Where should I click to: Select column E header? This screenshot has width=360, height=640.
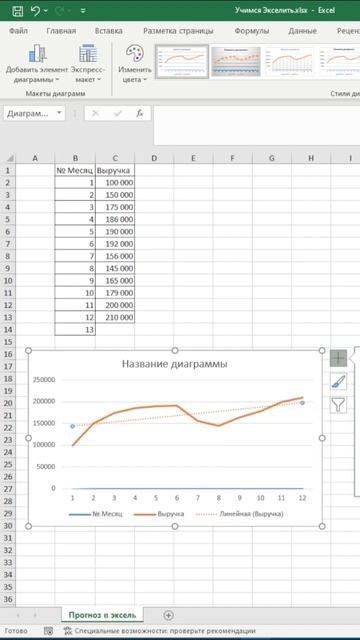click(193, 158)
